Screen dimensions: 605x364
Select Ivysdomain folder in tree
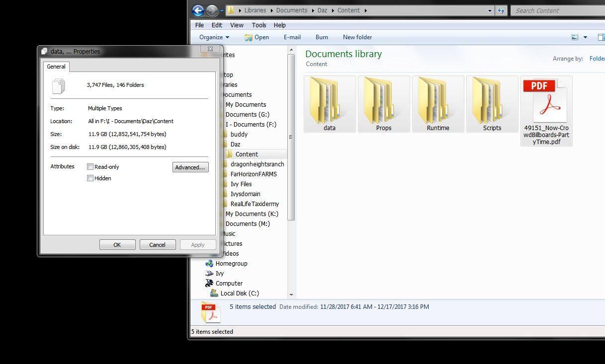(245, 194)
